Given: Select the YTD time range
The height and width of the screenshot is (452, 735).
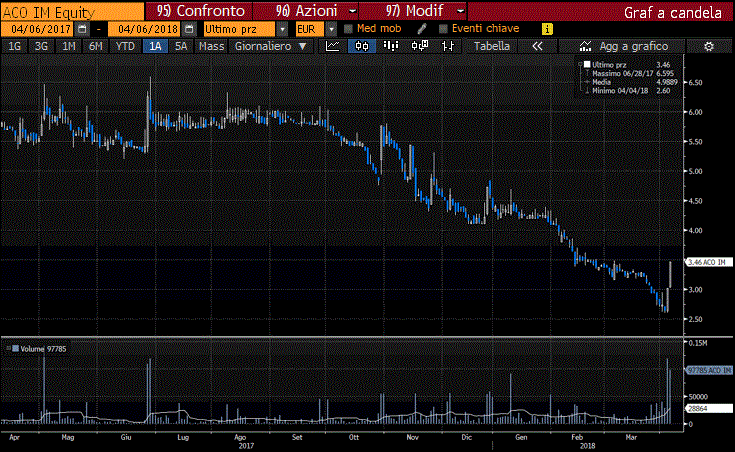Looking at the screenshot, I should (125, 46).
